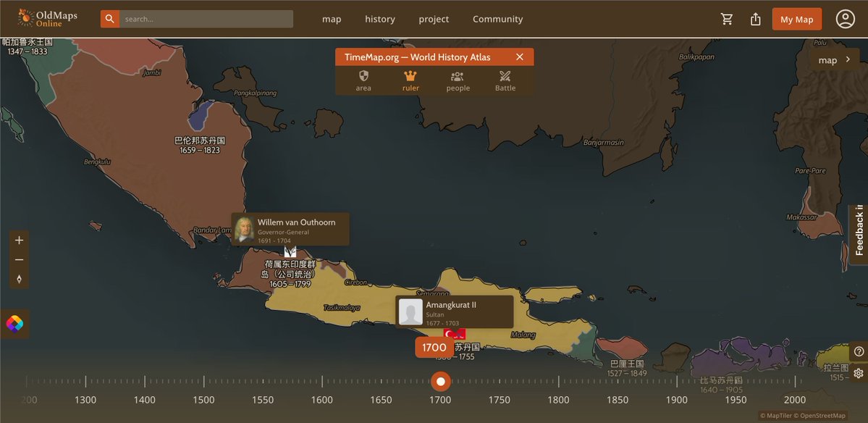Viewport: 868px width, 423px height.
Task: Open My Map button
Action: (796, 20)
